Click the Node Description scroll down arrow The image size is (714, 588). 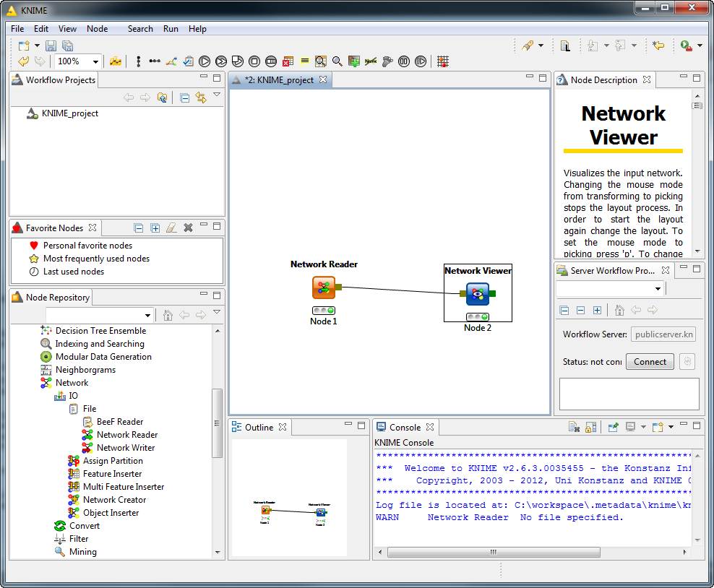coord(697,251)
